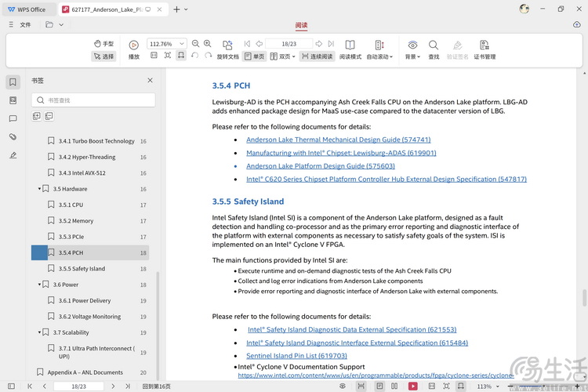
Task: Click Rotate Document (旋转文档)
Action: (227, 50)
